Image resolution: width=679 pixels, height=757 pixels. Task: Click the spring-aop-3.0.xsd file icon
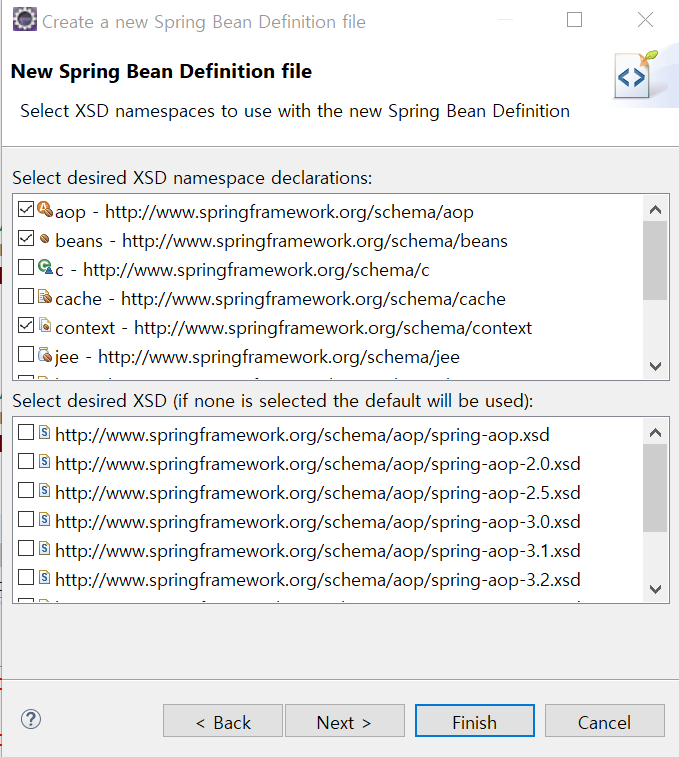click(x=44, y=519)
